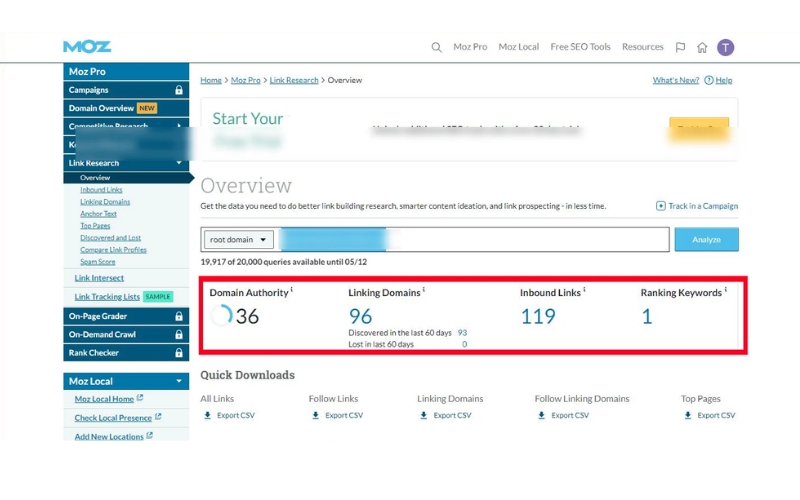The width and height of the screenshot is (800, 500).
Task: Click Home breadcrumb link
Action: click(211, 80)
